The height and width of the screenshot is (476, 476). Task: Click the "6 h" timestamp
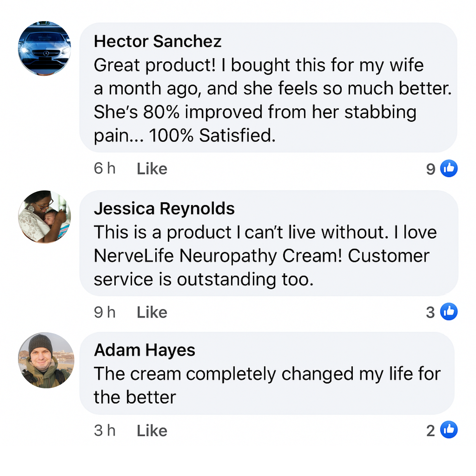pyautogui.click(x=105, y=169)
